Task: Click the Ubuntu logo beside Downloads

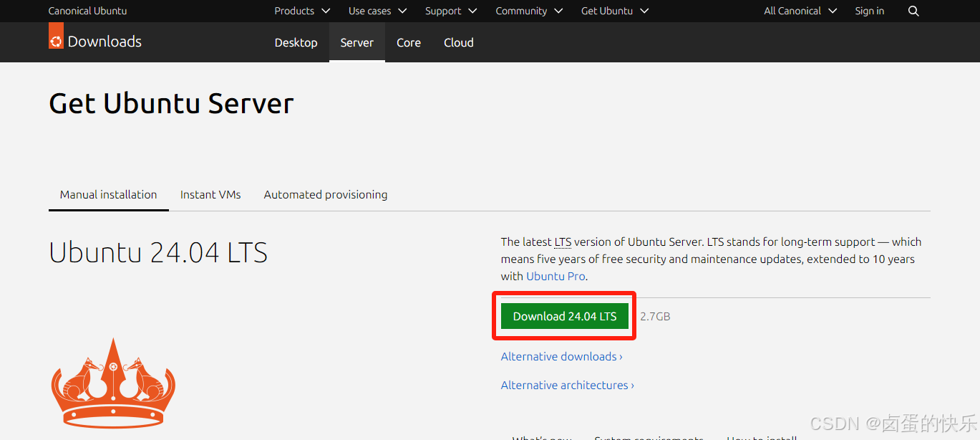Action: [56, 36]
